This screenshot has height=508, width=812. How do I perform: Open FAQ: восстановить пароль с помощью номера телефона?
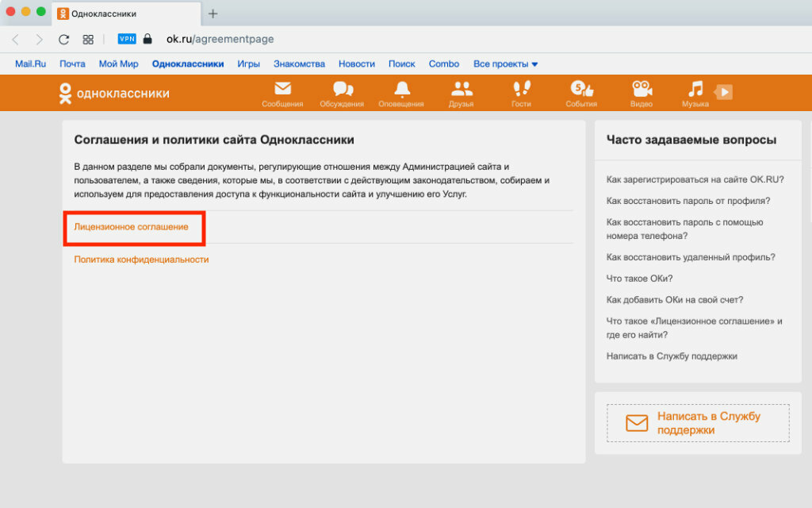(684, 229)
